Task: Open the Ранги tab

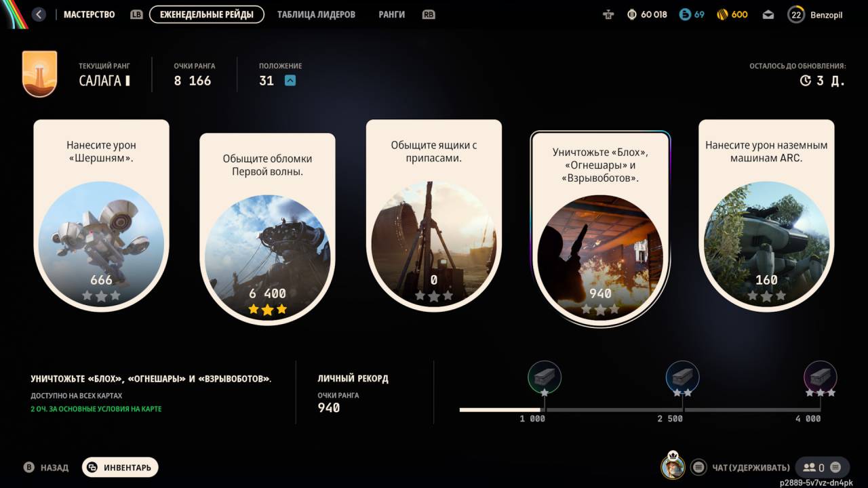Action: point(393,14)
